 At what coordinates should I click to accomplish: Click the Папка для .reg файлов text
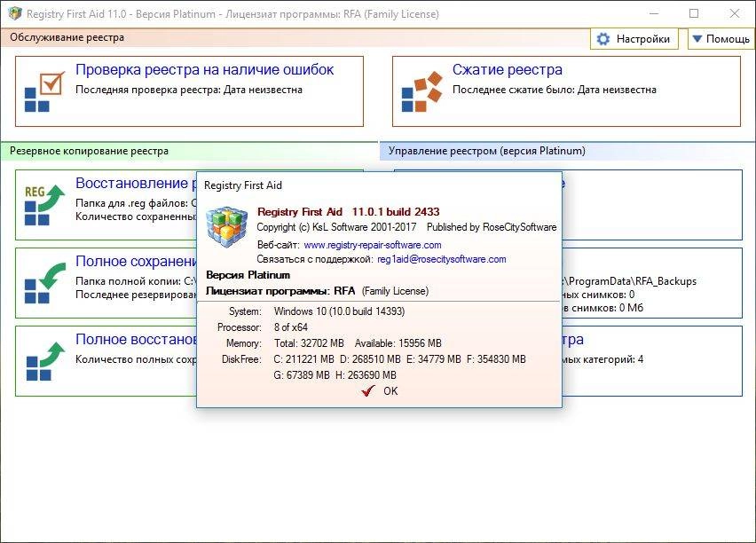pyautogui.click(x=136, y=203)
